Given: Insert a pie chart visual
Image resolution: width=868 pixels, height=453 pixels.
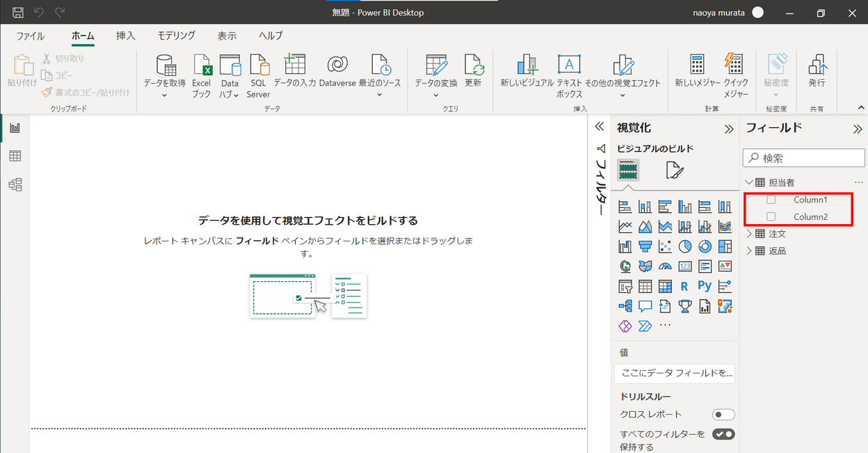Looking at the screenshot, I should coord(685,247).
